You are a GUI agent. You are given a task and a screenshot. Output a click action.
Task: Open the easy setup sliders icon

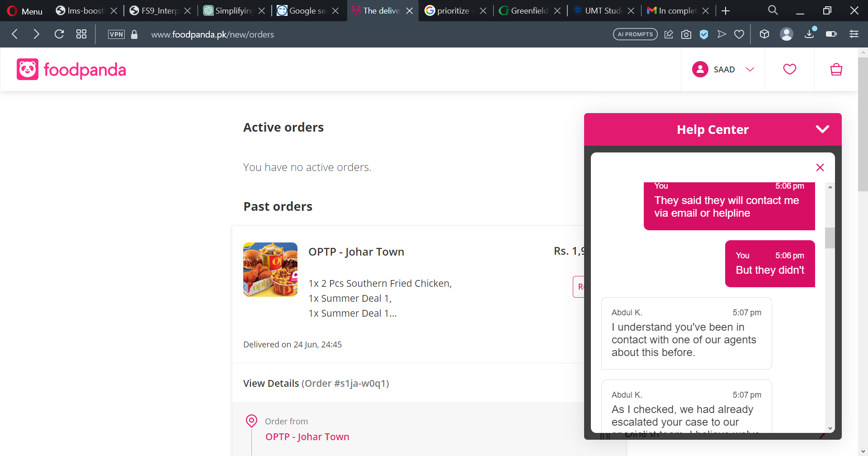click(854, 34)
